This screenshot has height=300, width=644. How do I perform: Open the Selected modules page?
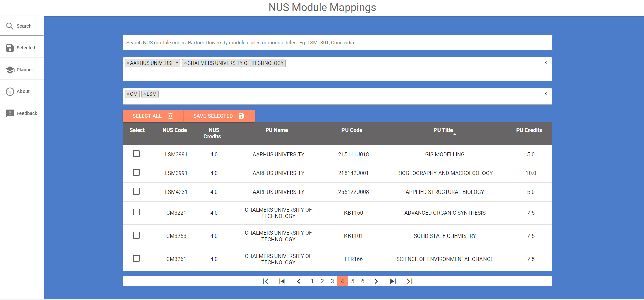tap(22, 48)
